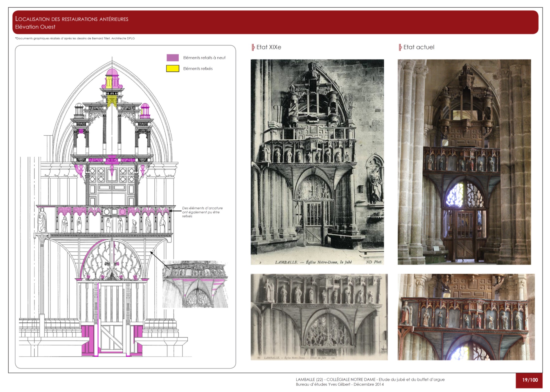
Task: Toggle the 'Eléments refaits à neuf' legend entry
Action: (205, 57)
